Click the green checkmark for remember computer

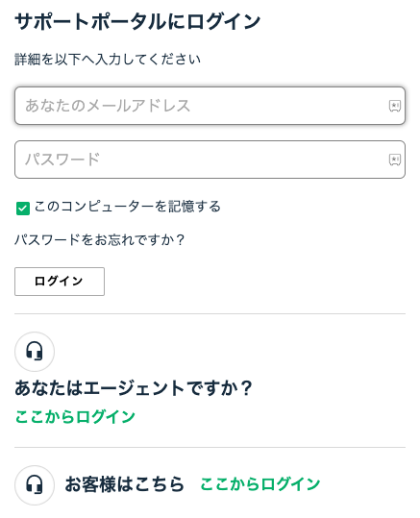pyautogui.click(x=23, y=209)
